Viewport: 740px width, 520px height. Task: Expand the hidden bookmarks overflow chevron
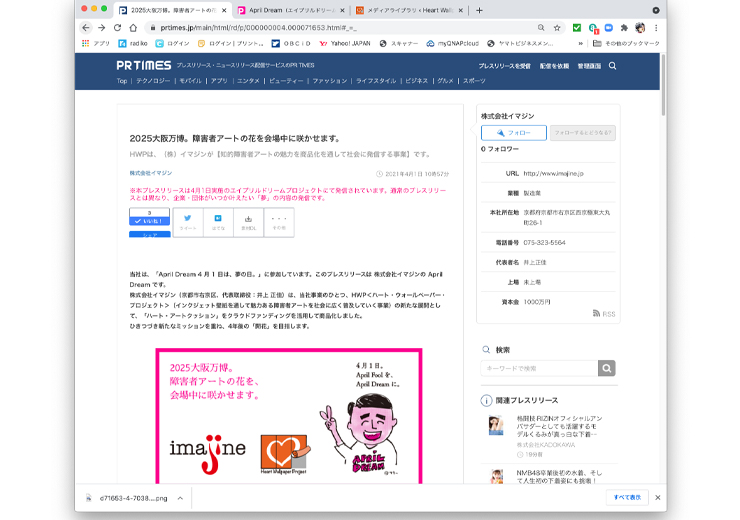[x=580, y=43]
